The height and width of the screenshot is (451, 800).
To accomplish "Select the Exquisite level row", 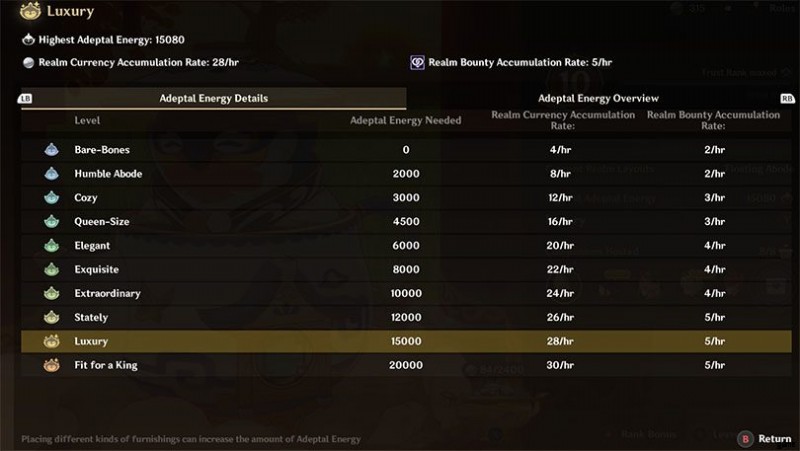I will [x=407, y=269].
